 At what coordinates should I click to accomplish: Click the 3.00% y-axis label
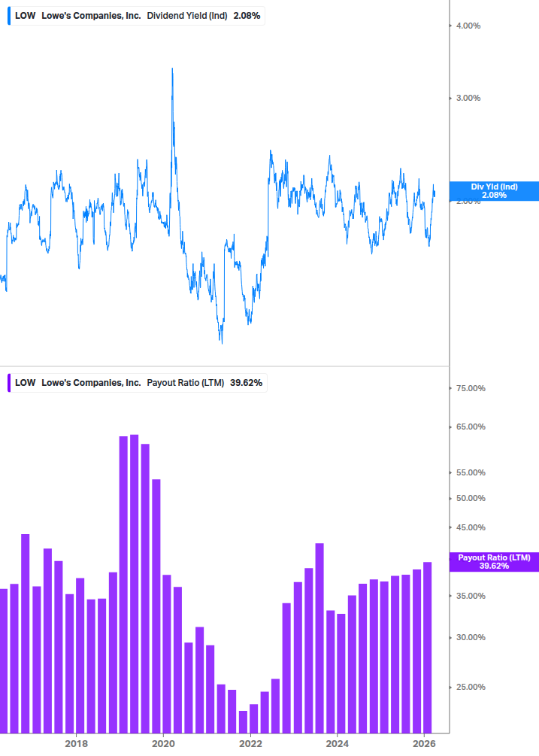click(x=468, y=98)
